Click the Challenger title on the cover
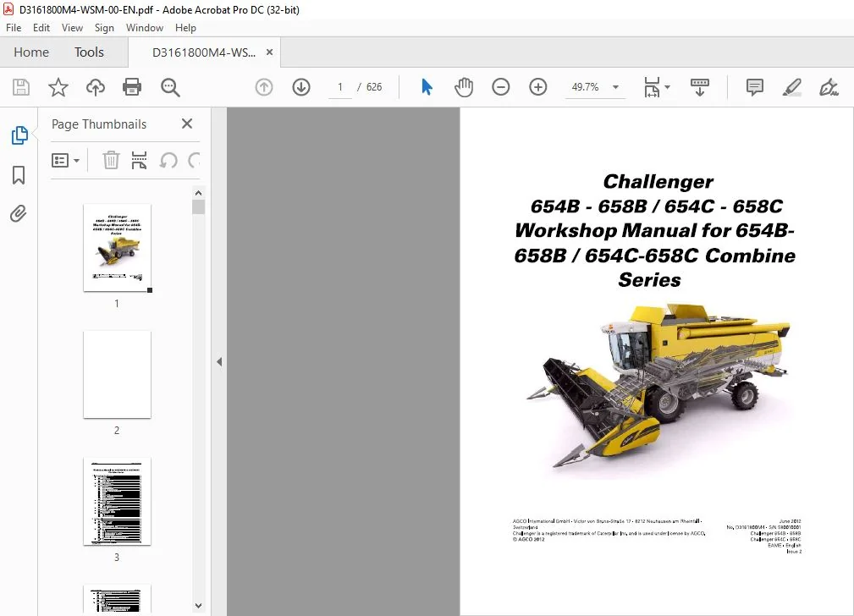The width and height of the screenshot is (854, 616). tap(658, 181)
